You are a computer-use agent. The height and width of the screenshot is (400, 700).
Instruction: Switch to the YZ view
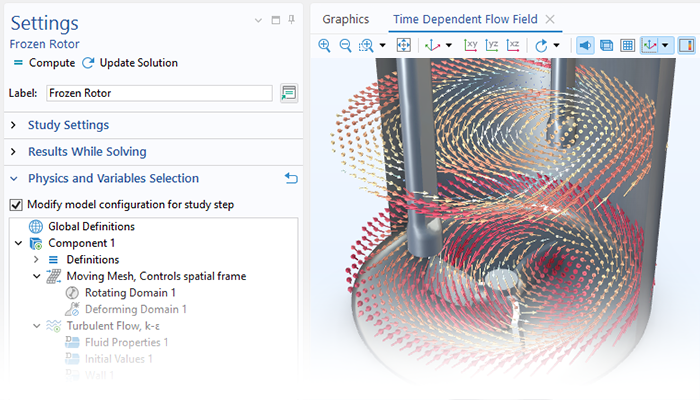[492, 45]
